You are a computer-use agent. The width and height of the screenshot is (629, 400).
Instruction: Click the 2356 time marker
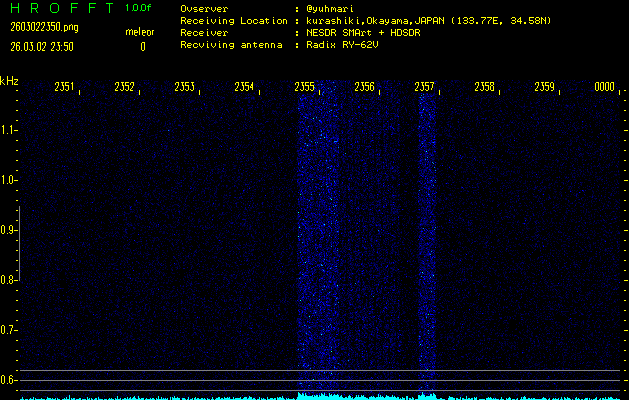(365, 87)
